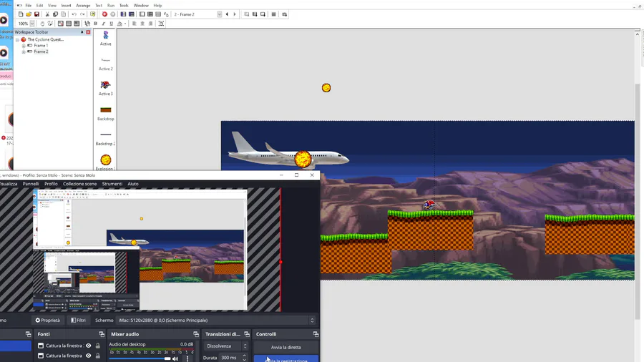Open OBS Profilo menu
Screen dimensions: 644x362
click(51, 184)
